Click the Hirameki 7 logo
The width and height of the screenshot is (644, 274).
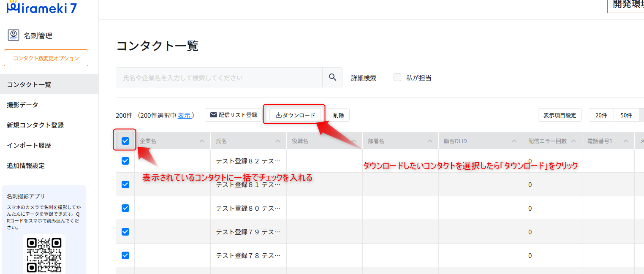[42, 7]
